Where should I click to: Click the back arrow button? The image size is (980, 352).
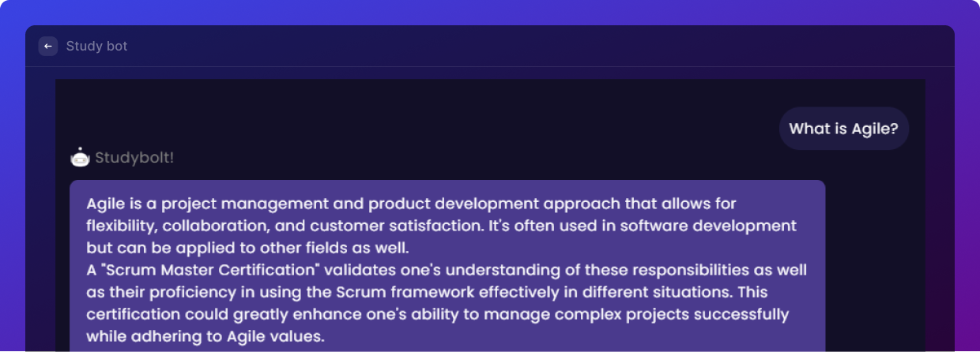click(x=48, y=47)
